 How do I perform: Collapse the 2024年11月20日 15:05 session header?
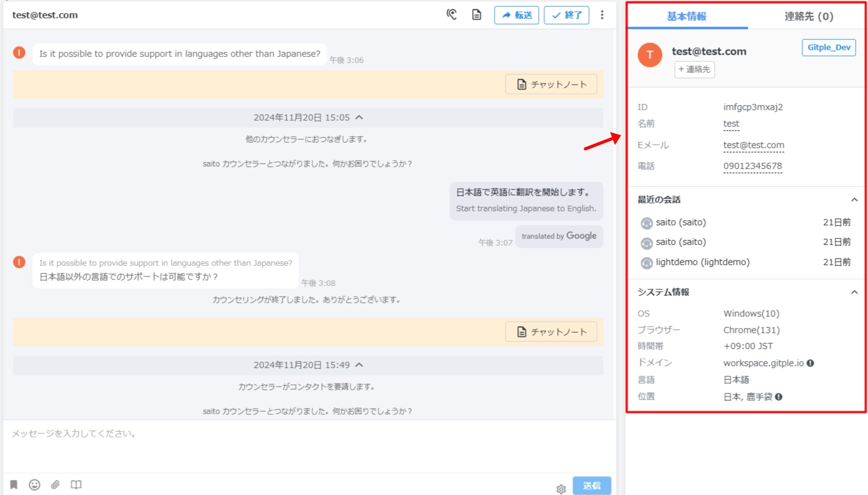pos(308,118)
